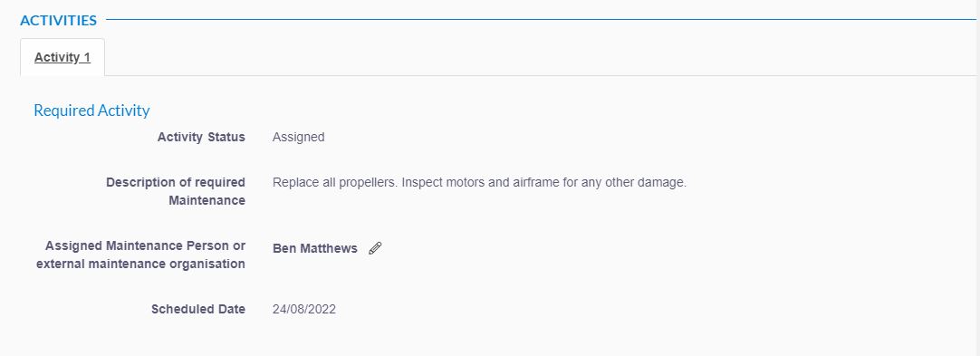
Task: Click the word Maintenance under Description label
Action: 207,200
